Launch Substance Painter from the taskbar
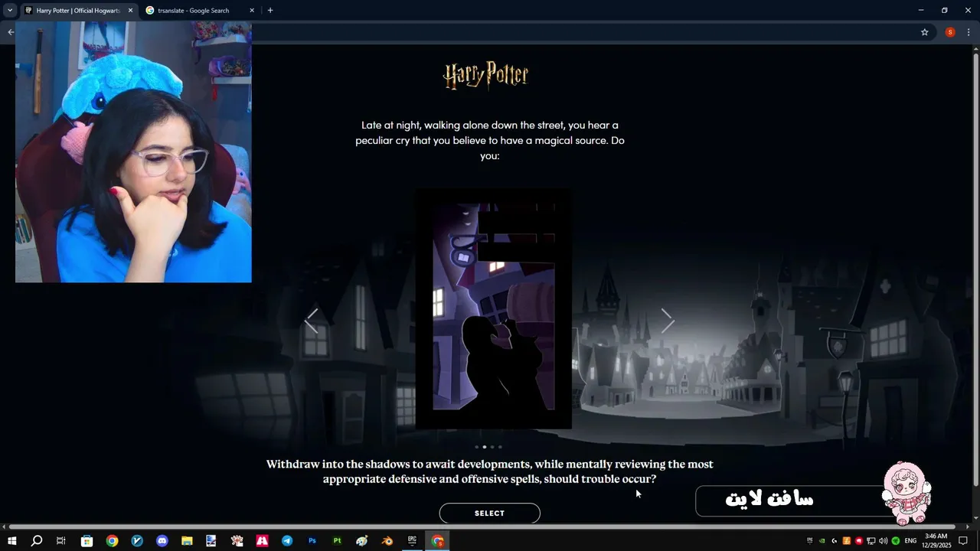The height and width of the screenshot is (551, 980). click(x=337, y=541)
